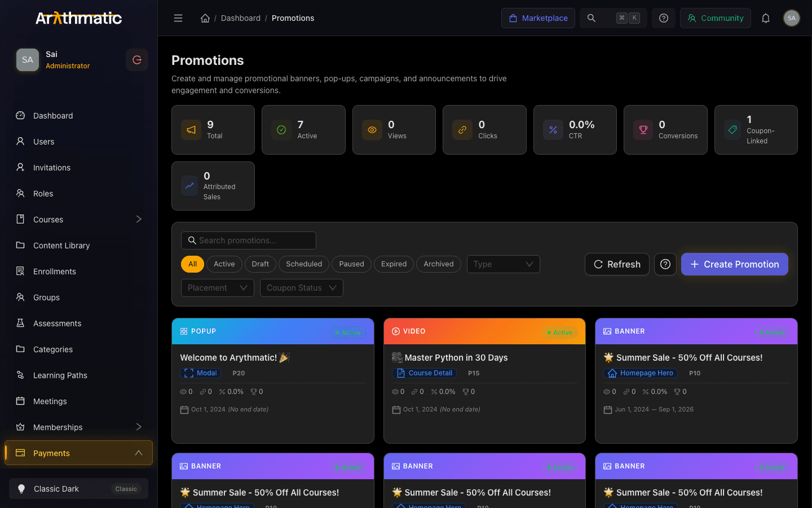Click the trend icon on Attributed Sales card
Screen dimensions: 812x508
tap(189, 186)
